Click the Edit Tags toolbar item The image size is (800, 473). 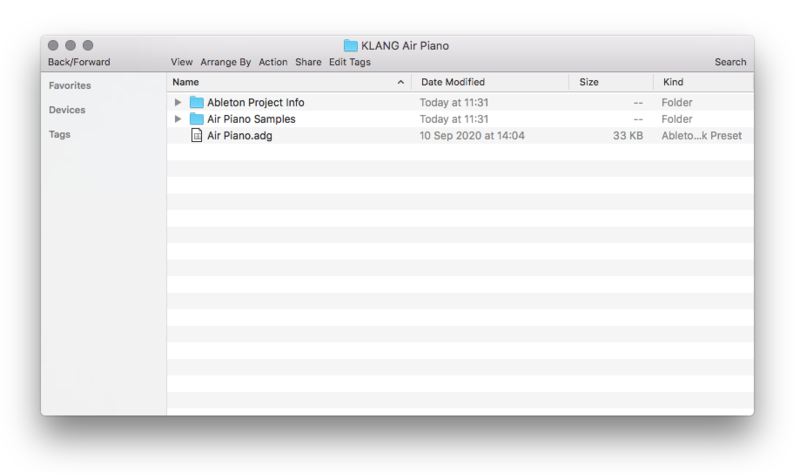click(x=349, y=62)
